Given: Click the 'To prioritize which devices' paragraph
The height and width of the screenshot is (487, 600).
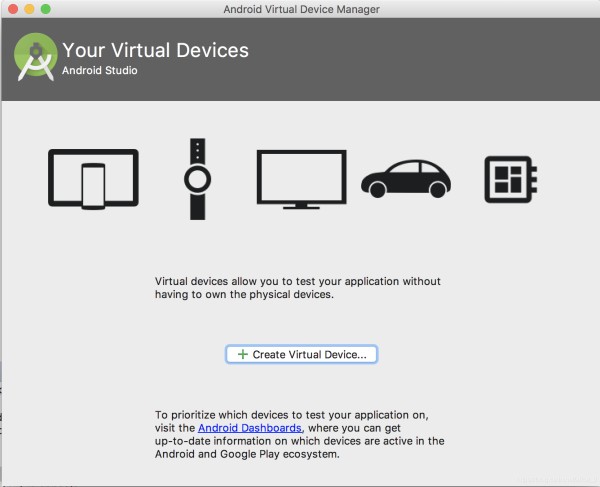Looking at the screenshot, I should pos(300,434).
